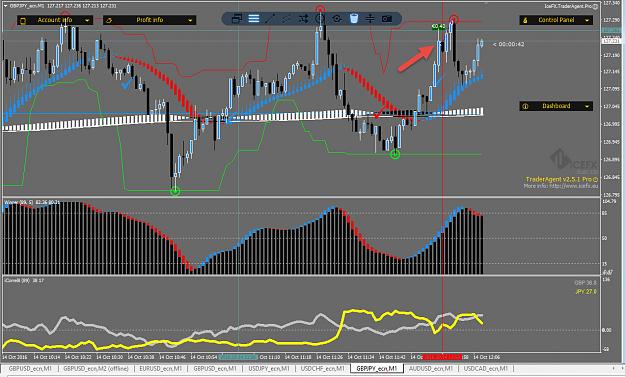
Task: Click the three horizontal lines icon in the toolbar
Action: [254, 19]
